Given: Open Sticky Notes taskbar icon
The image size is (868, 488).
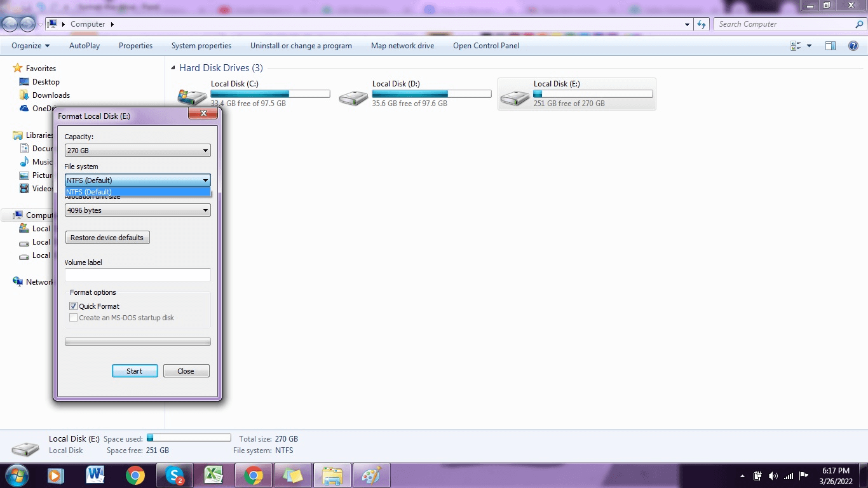Looking at the screenshot, I should coord(292,475).
